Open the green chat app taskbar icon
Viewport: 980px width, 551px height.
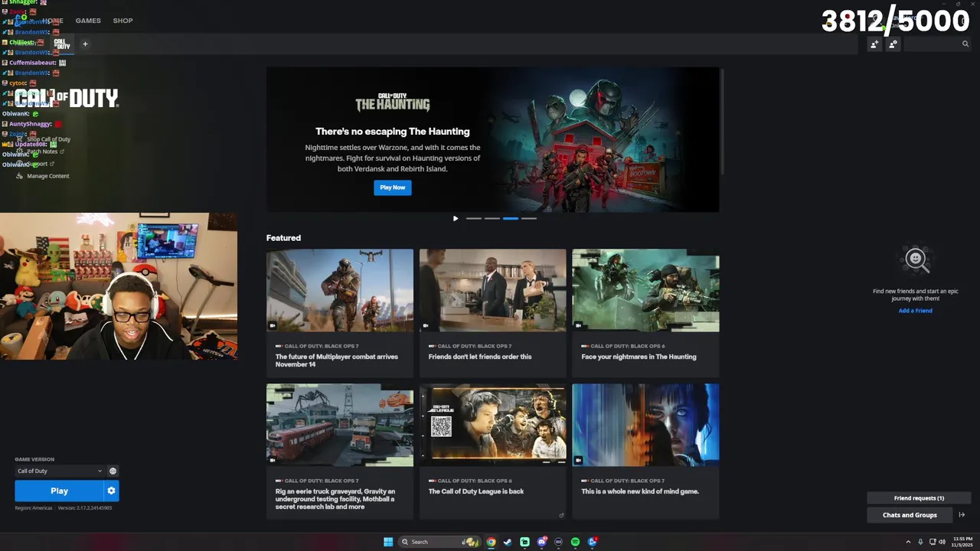(524, 542)
